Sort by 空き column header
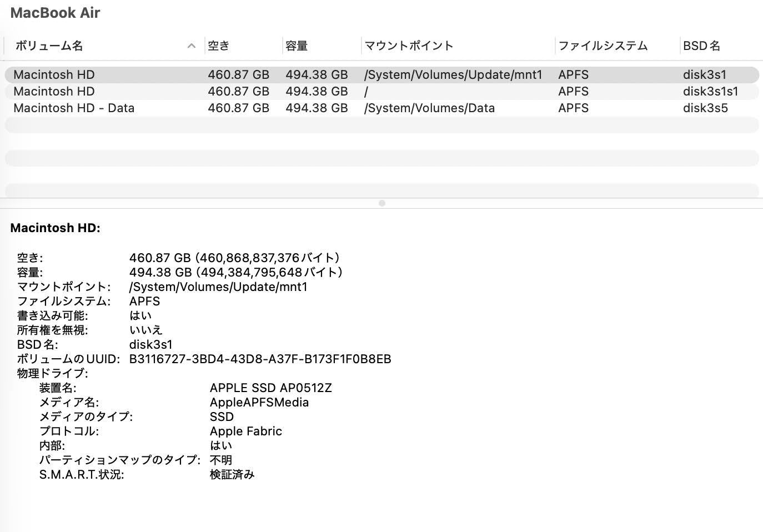Screen dimensions: 763x532 point(243,46)
